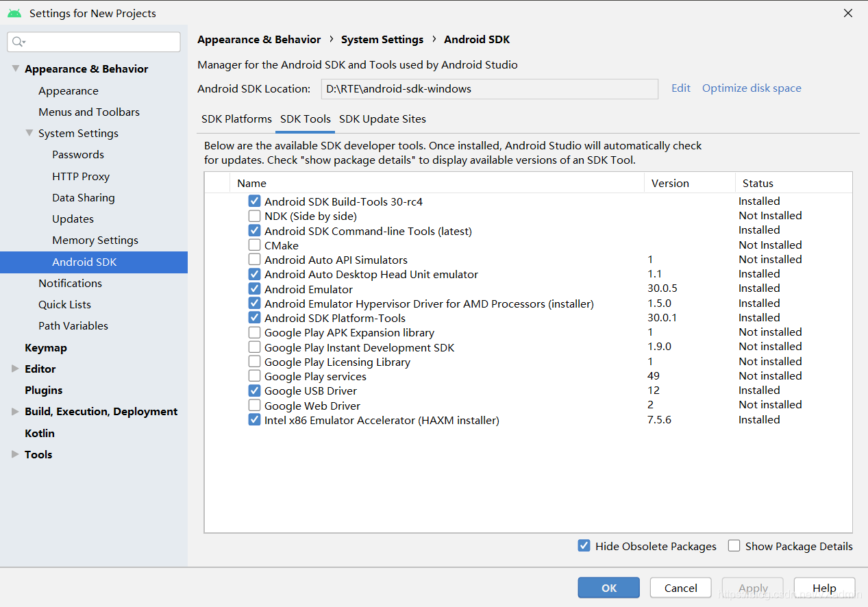
Task: Select Quick Lists in the sidebar
Action: pyautogui.click(x=64, y=304)
